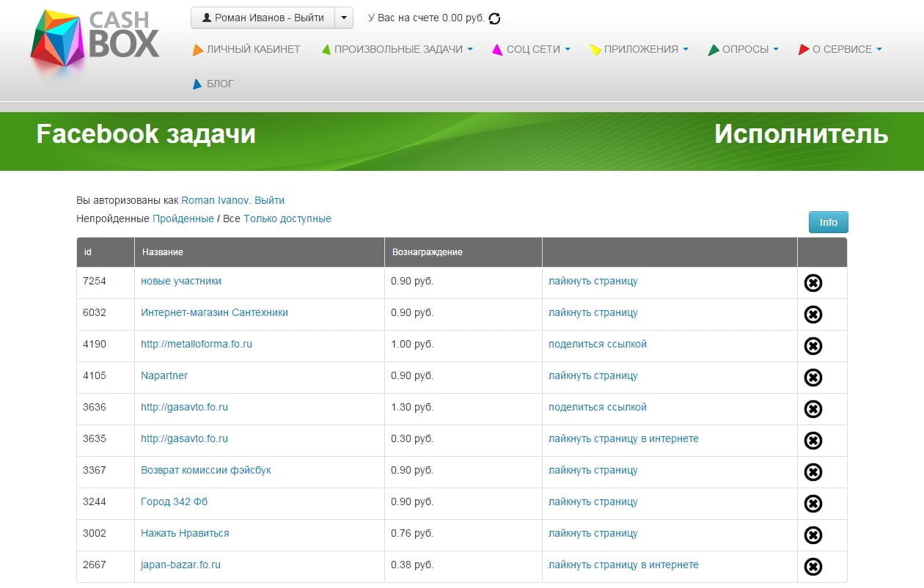Screen dimensions: 924x588
Task: Expand the Произвольные задачи menu
Action: coord(397,49)
